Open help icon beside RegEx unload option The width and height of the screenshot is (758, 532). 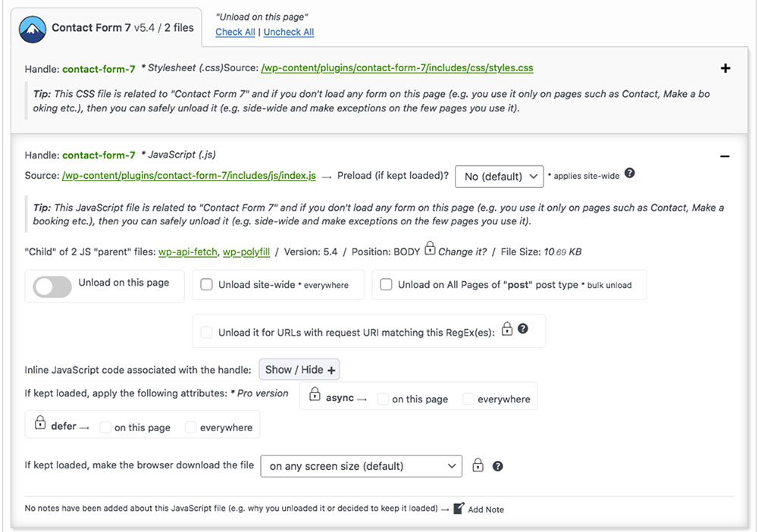[x=522, y=329]
